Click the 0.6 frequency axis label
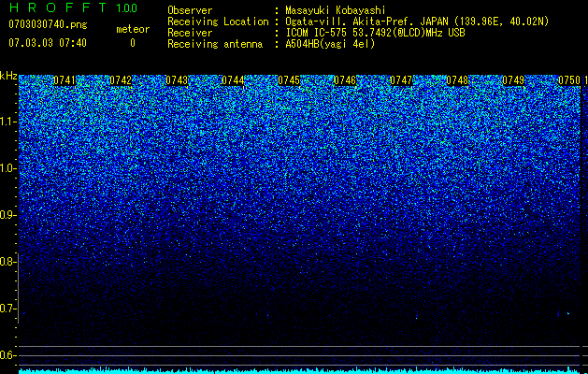This screenshot has height=374, width=588. [7, 355]
